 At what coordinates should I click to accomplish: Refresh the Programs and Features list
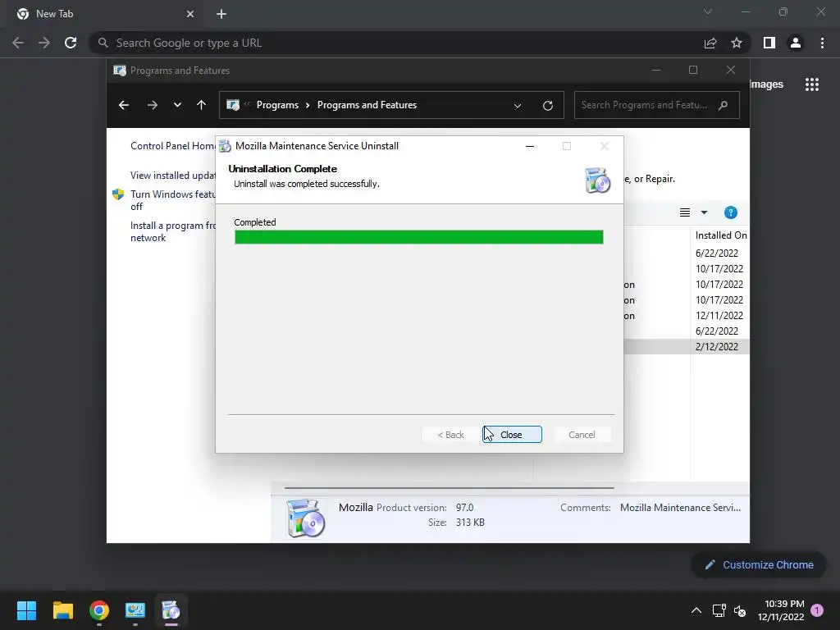547,106
